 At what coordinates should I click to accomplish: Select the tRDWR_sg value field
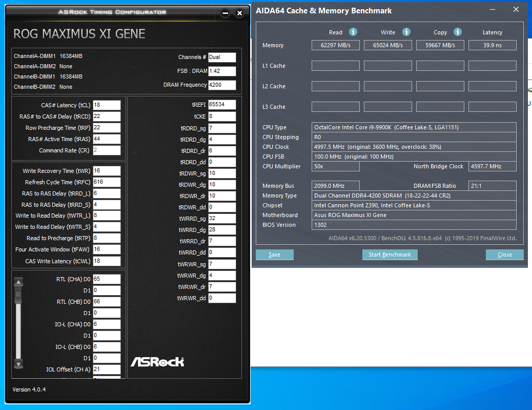tap(222, 173)
